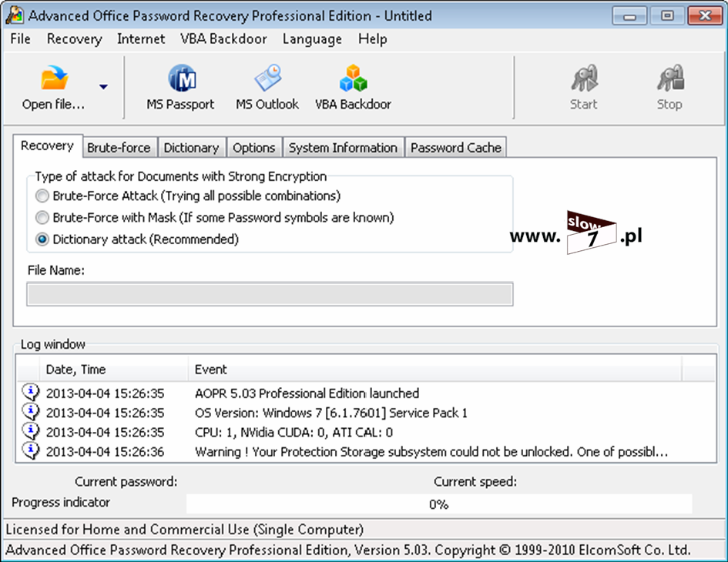Click the application icon in title bar
728x562 pixels.
point(15,15)
